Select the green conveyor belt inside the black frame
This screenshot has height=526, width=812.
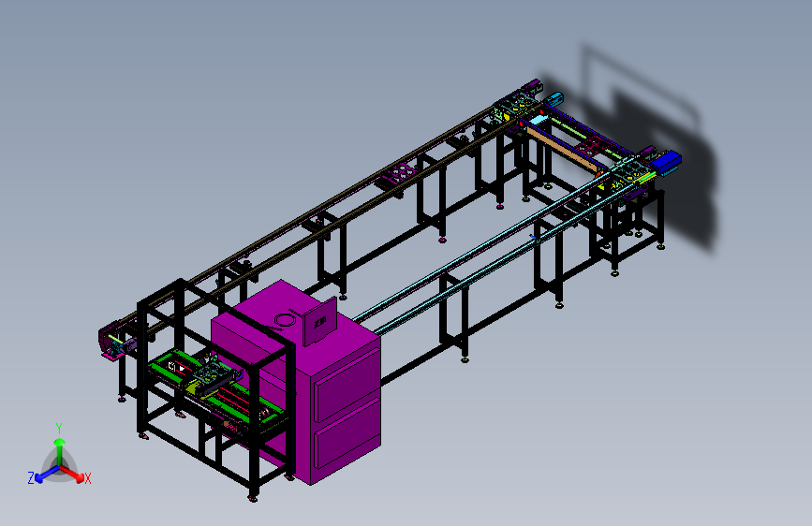(x=216, y=387)
